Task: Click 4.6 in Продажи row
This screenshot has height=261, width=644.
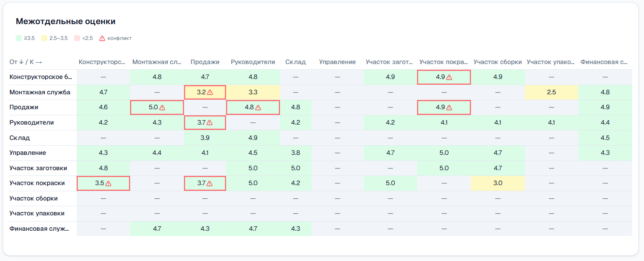Action: click(x=103, y=107)
